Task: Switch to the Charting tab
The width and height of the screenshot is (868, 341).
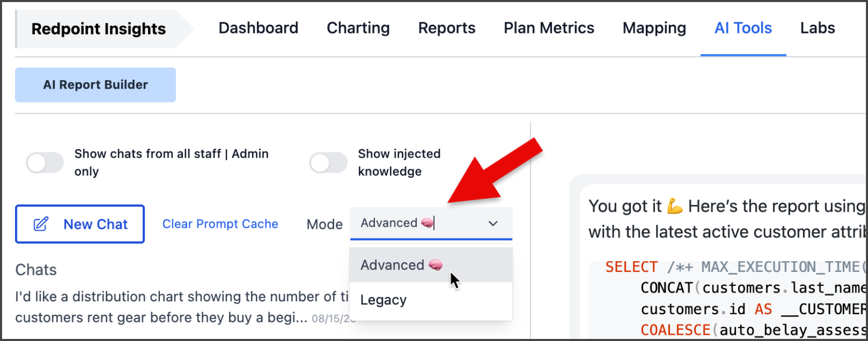Action: [358, 28]
